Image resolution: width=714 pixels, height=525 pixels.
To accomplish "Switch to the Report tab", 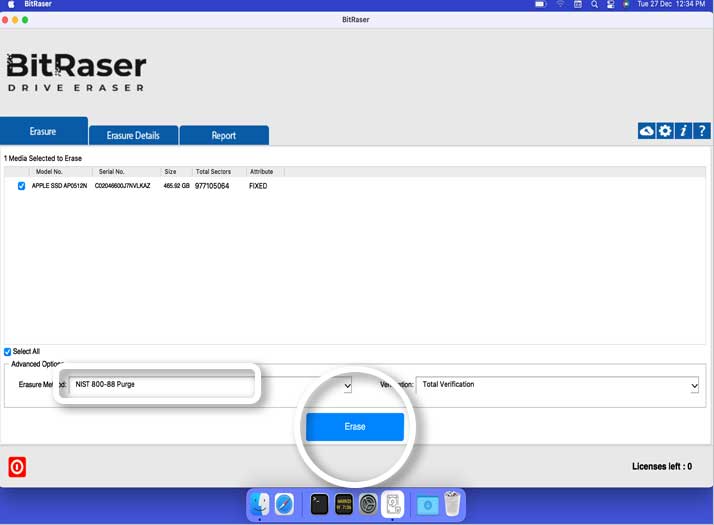I will (x=224, y=135).
